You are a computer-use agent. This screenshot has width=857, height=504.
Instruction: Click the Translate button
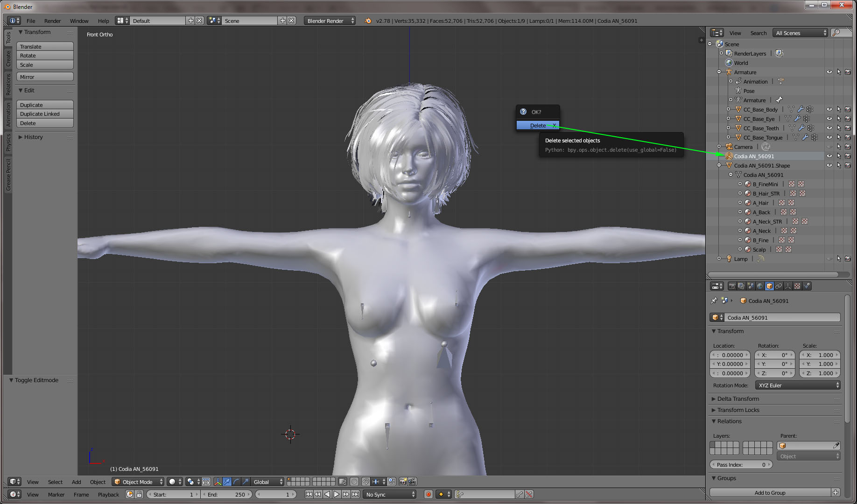pyautogui.click(x=45, y=46)
